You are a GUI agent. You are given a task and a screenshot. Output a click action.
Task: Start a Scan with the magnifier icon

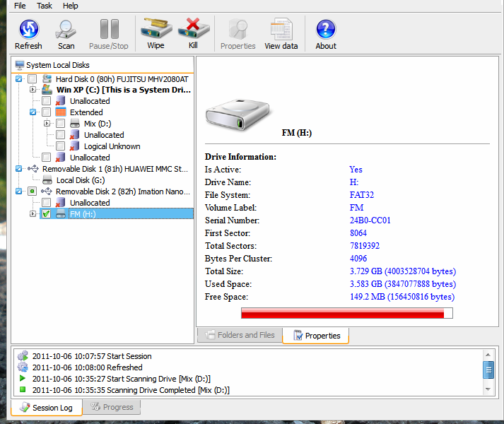(x=66, y=29)
